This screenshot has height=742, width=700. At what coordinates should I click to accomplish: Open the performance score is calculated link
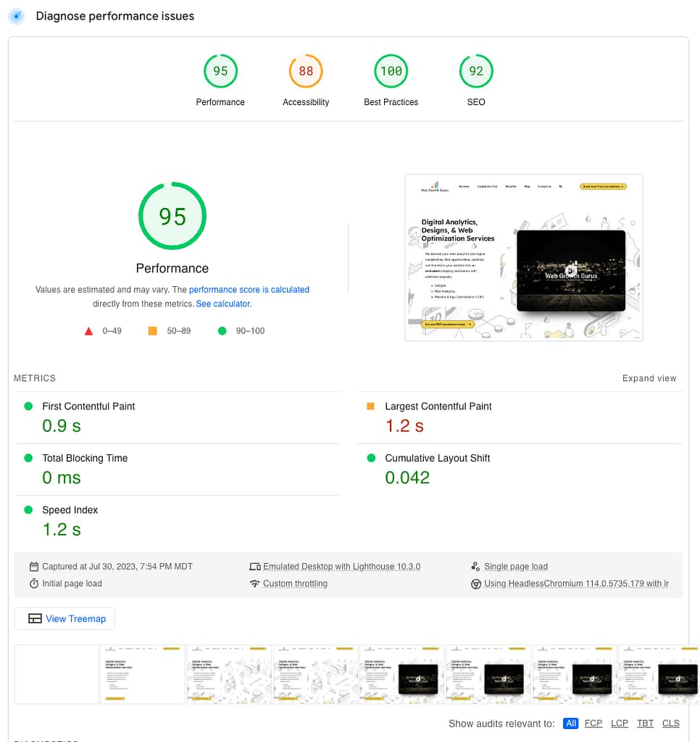[249, 289]
